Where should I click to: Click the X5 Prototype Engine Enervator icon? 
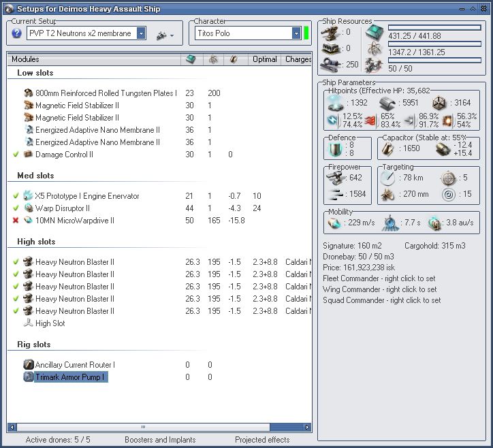[x=29, y=195]
